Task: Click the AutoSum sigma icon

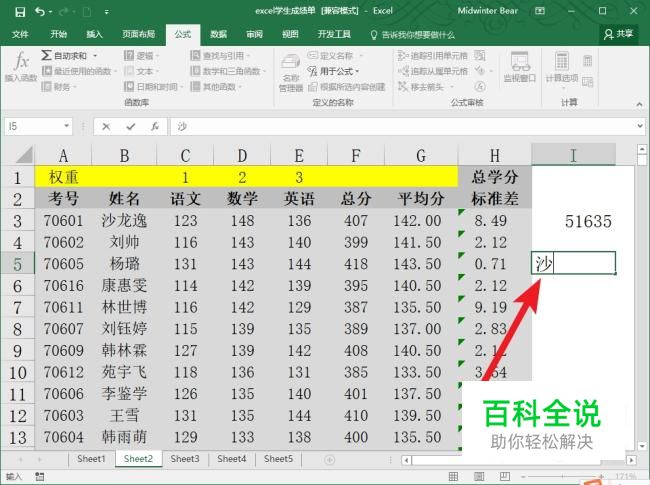Action: pyautogui.click(x=46, y=55)
